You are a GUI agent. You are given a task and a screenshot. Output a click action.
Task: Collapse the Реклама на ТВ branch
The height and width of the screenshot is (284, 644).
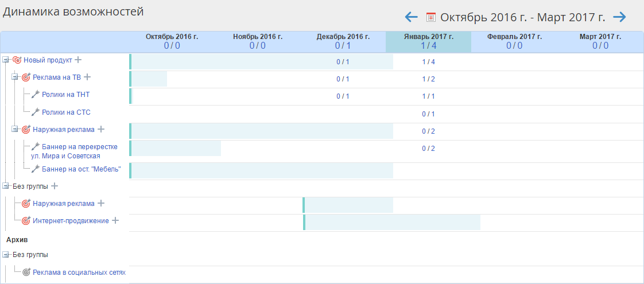click(15, 77)
